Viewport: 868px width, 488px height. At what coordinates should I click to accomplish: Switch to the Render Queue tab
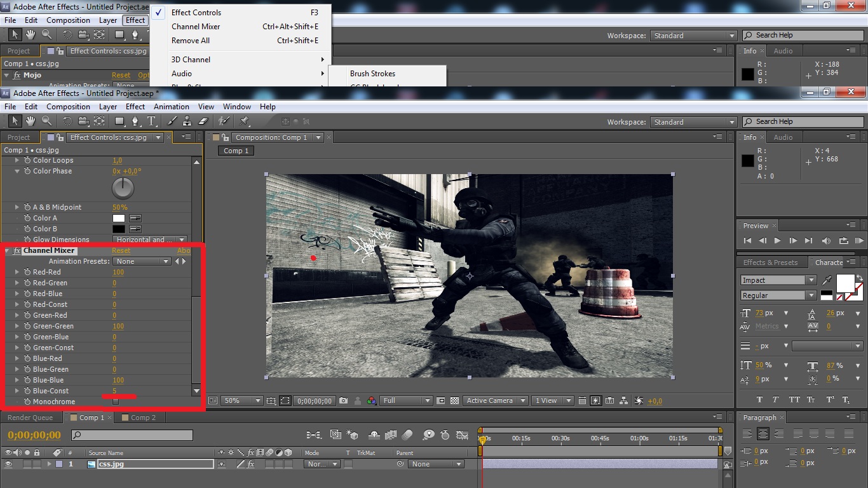pyautogui.click(x=30, y=417)
